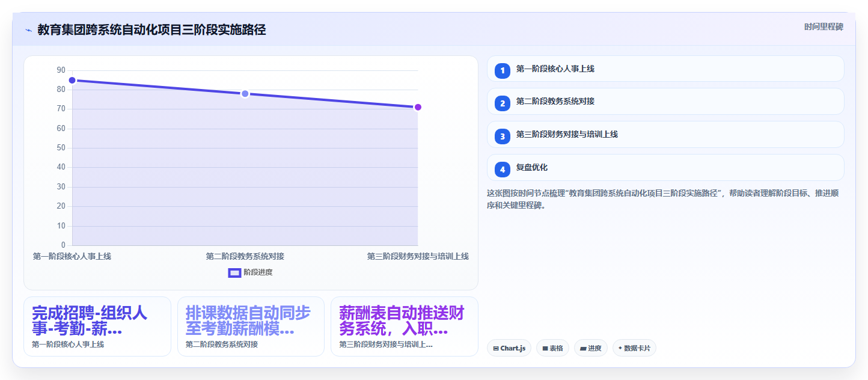Click the icon in the 表格 tag

point(545,348)
